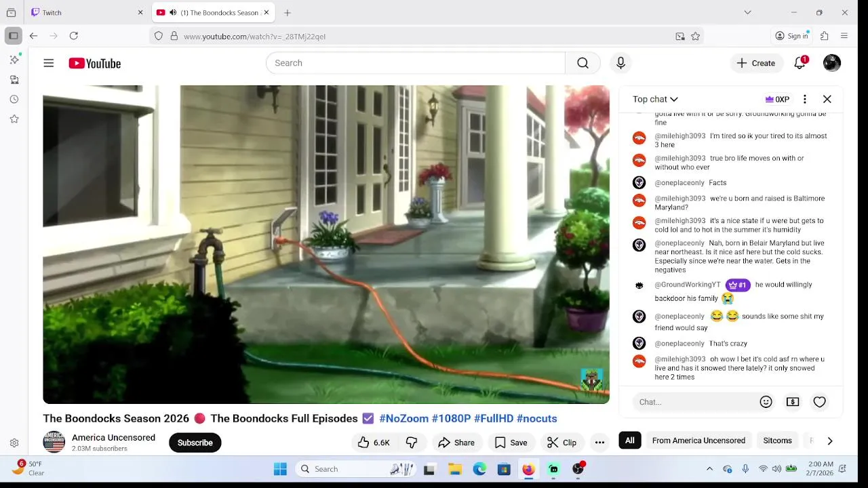This screenshot has width=868, height=488.
Task: Subscribe to America Uncensored
Action: tap(195, 443)
